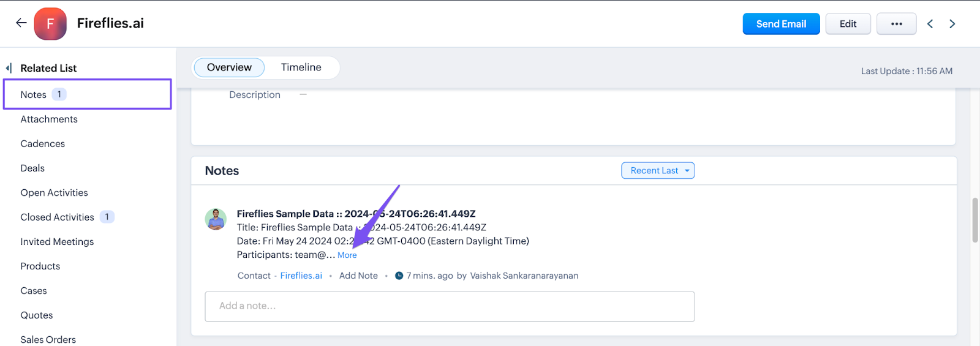Click the Closed Activities count badge
This screenshot has width=980, height=346.
(107, 217)
